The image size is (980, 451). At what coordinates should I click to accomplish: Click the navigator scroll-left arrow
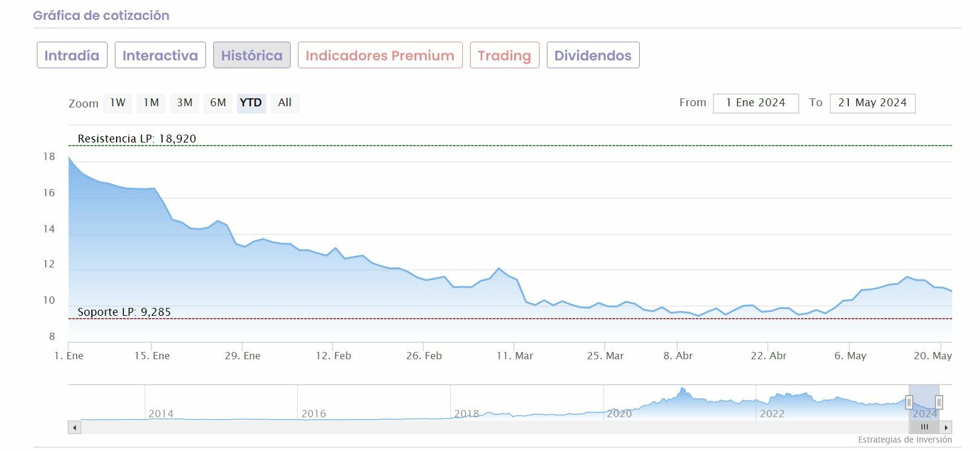[75, 427]
